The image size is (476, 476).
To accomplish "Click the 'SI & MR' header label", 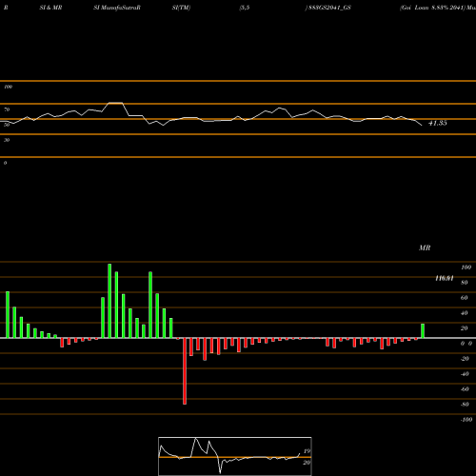I will (50, 8).
